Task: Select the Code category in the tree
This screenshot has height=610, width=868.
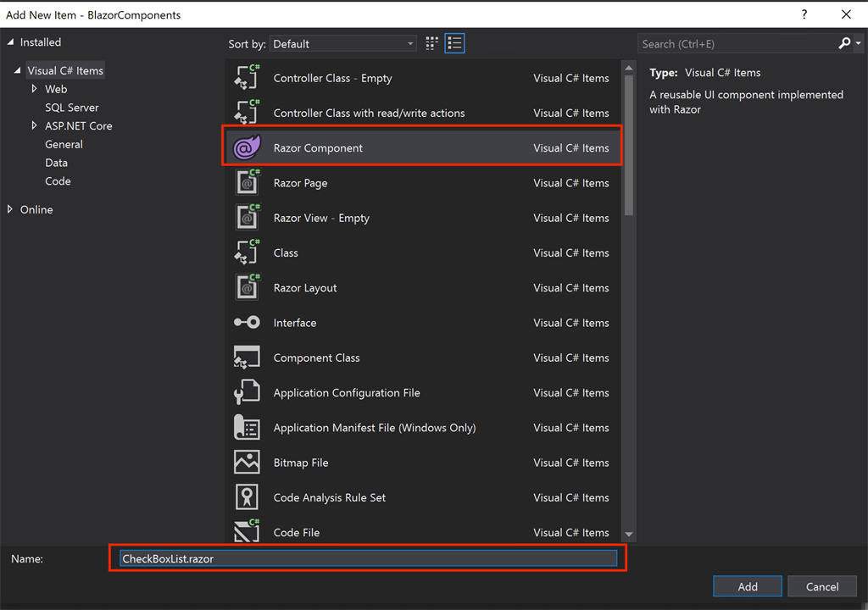Action: pyautogui.click(x=58, y=181)
